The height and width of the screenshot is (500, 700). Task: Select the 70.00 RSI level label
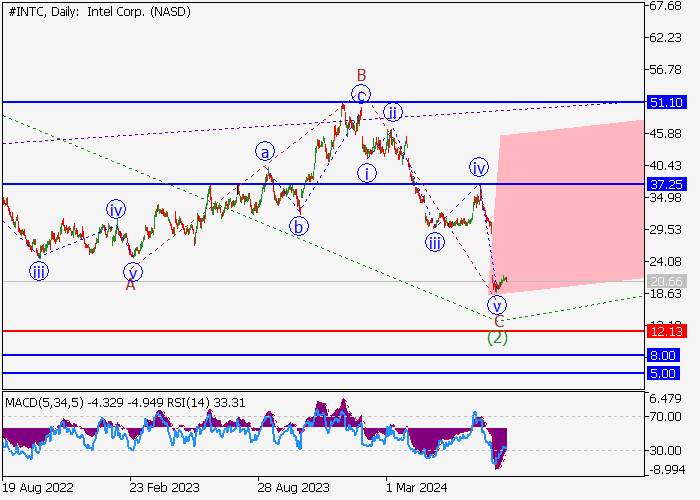[x=666, y=417]
